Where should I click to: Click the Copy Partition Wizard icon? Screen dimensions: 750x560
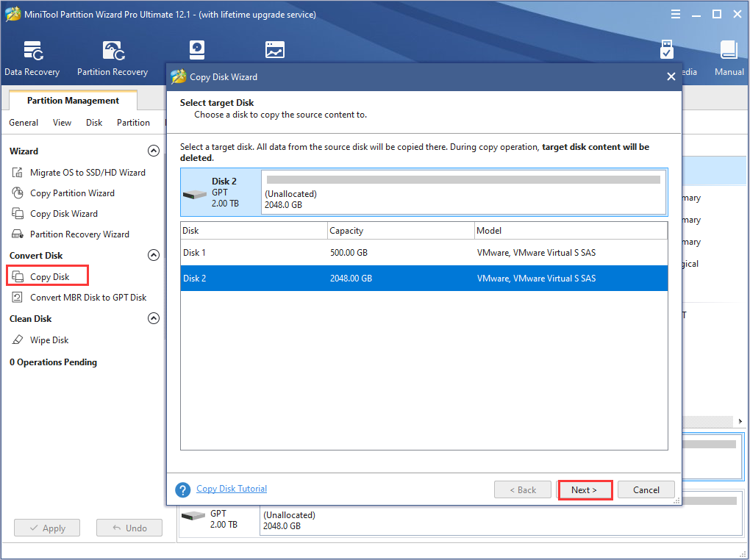[17, 193]
